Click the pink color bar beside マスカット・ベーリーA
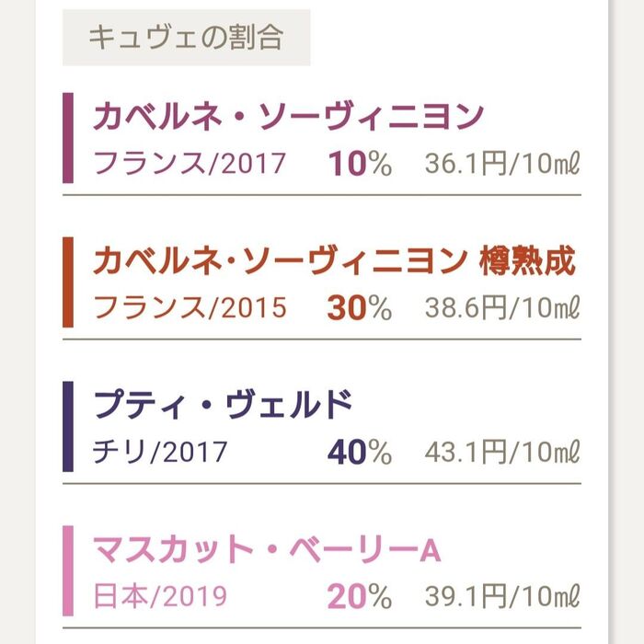 (x=68, y=570)
